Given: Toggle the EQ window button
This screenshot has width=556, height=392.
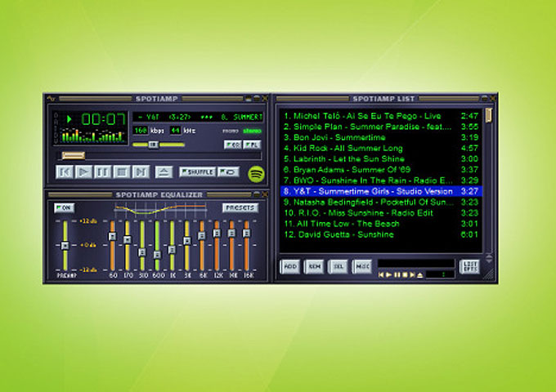Looking at the screenshot, I should tap(233, 145).
